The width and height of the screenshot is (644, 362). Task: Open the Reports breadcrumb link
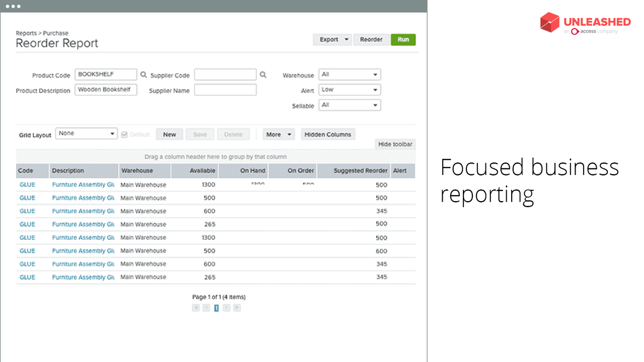[x=26, y=33]
